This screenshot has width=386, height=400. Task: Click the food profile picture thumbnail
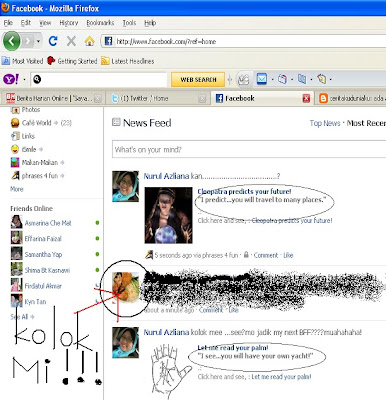pyautogui.click(x=125, y=288)
